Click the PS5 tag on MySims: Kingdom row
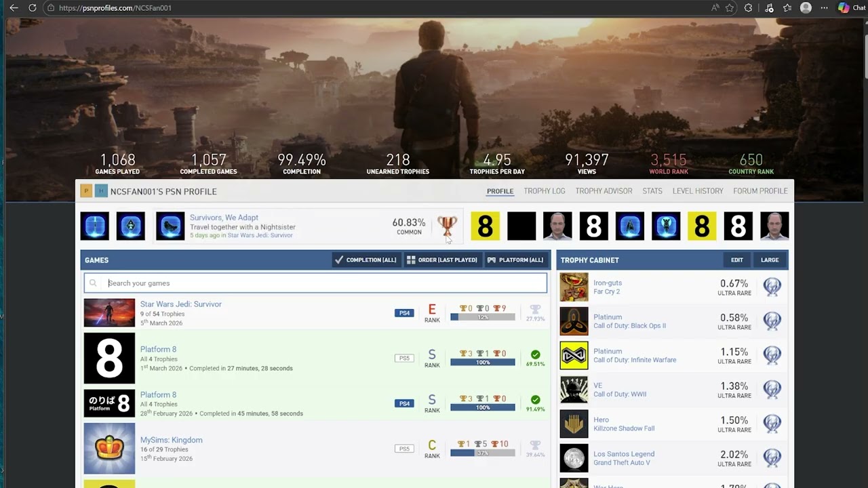The image size is (868, 488). point(403,449)
